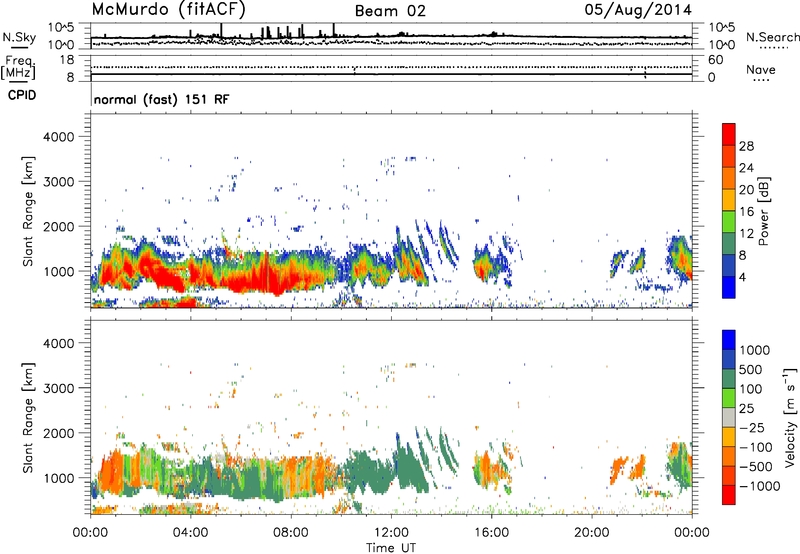Click the red bottom segment of Velocity colorbar
This screenshot has height=554, width=800.
point(729,495)
